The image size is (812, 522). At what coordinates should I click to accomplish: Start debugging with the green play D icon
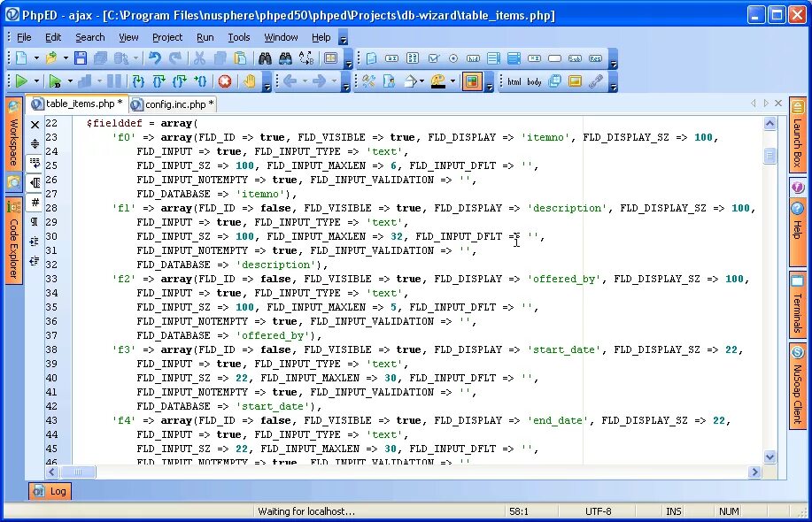pyautogui.click(x=56, y=81)
